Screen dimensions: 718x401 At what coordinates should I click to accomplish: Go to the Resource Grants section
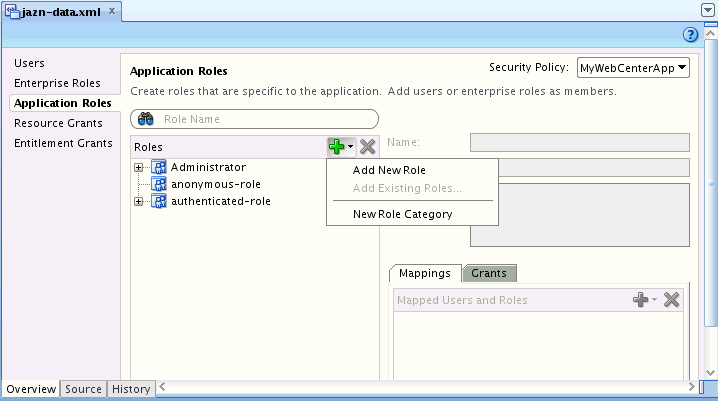coord(58,124)
